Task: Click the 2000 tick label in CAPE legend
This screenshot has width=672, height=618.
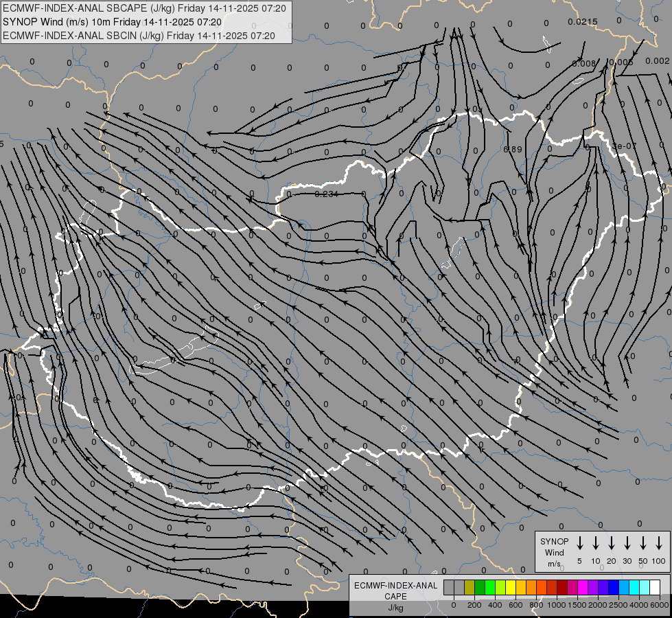Action: tap(598, 605)
